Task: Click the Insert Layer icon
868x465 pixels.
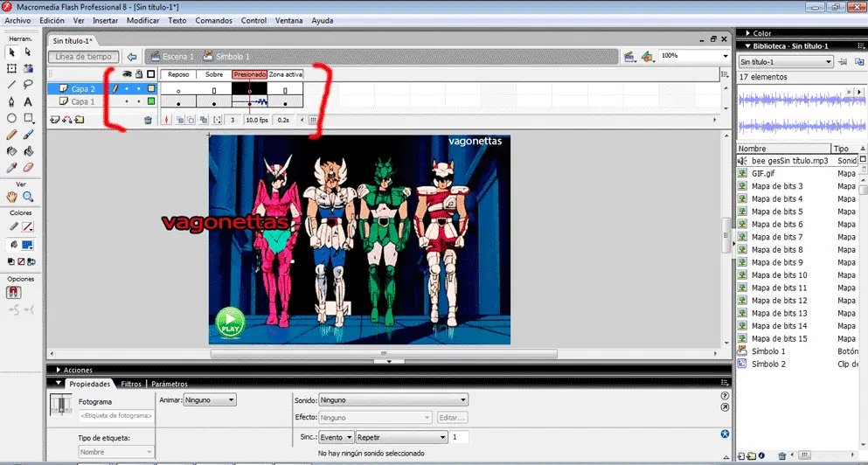Action: pos(55,120)
